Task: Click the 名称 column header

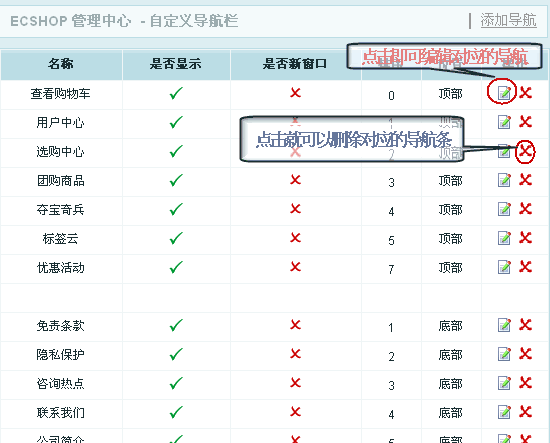Action: [x=61, y=64]
